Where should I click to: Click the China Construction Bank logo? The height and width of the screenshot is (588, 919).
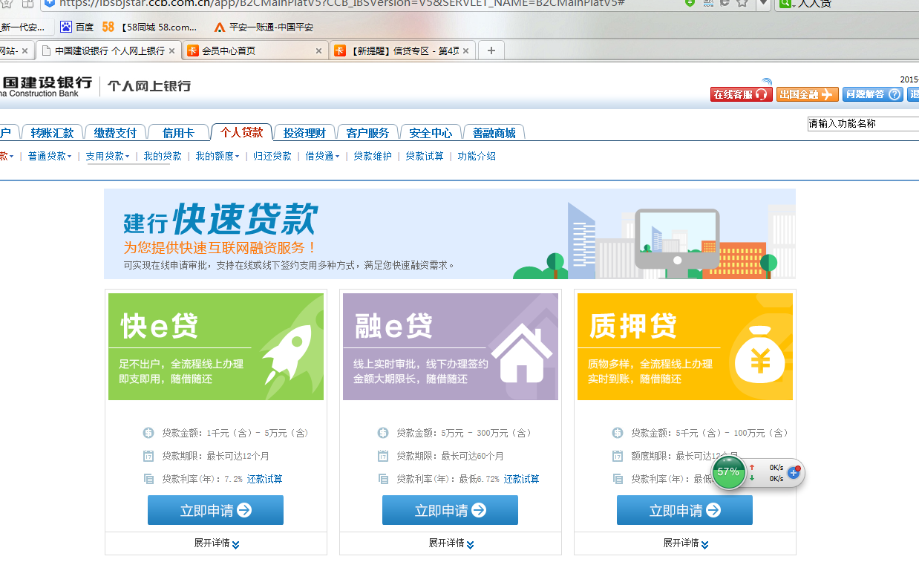click(x=46, y=86)
